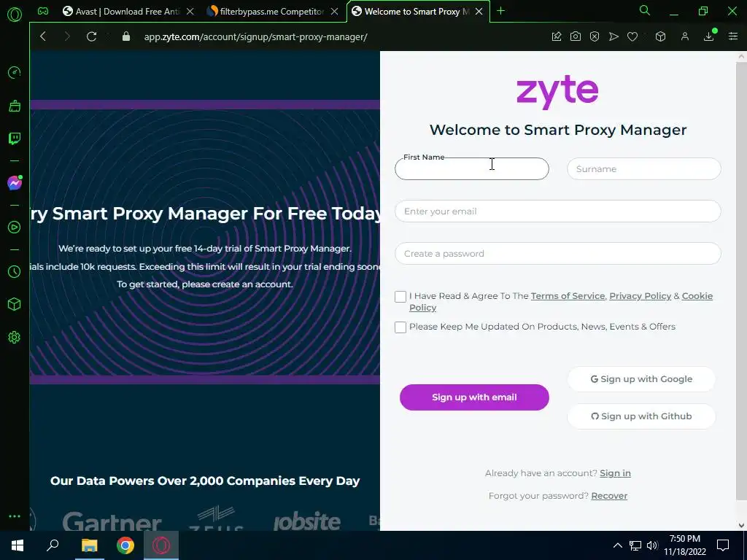Agree to Terms of Service checkbox
Image resolution: width=747 pixels, height=560 pixels.
(400, 297)
